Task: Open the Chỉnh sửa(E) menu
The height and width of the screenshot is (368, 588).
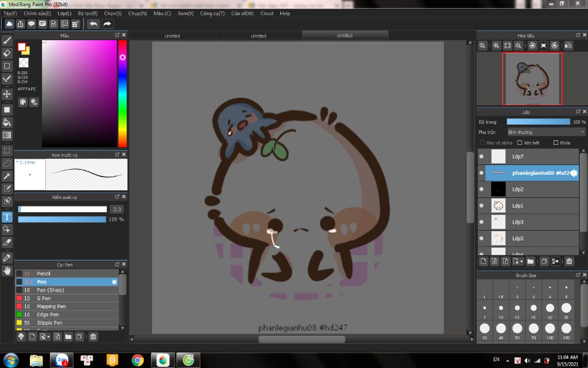Action: tap(37, 13)
